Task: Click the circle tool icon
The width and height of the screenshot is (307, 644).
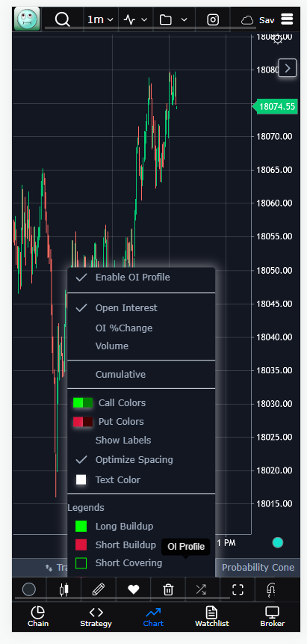Action: (x=28, y=590)
